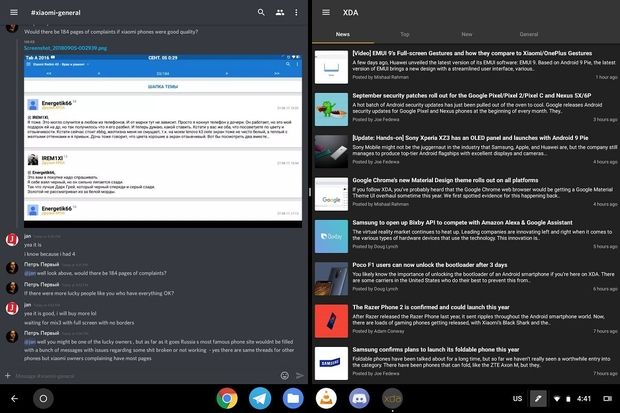620x413 pixels.
Task: Open the embedded forum screenshot image
Action: point(163,140)
